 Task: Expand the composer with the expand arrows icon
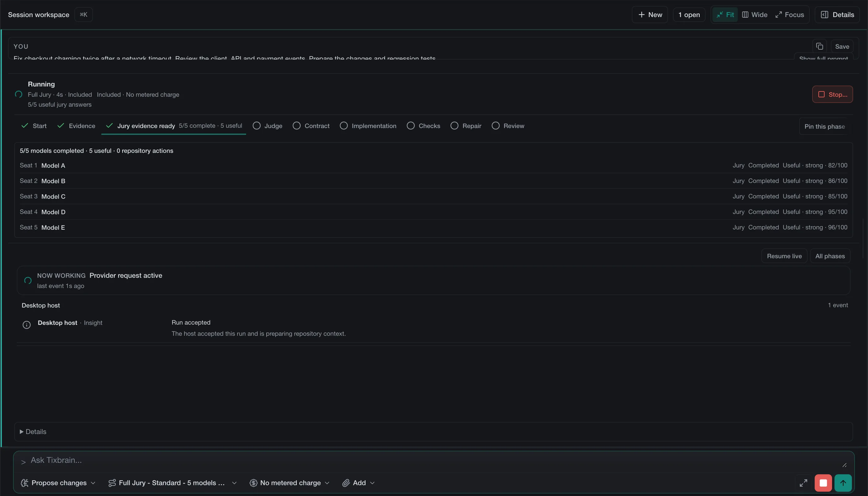pyautogui.click(x=803, y=483)
